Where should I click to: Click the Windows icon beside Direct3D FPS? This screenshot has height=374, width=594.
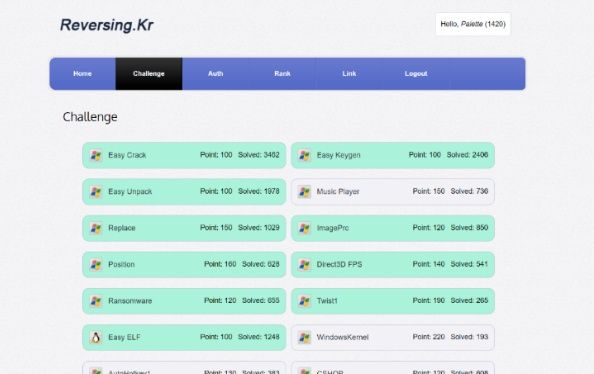[304, 264]
